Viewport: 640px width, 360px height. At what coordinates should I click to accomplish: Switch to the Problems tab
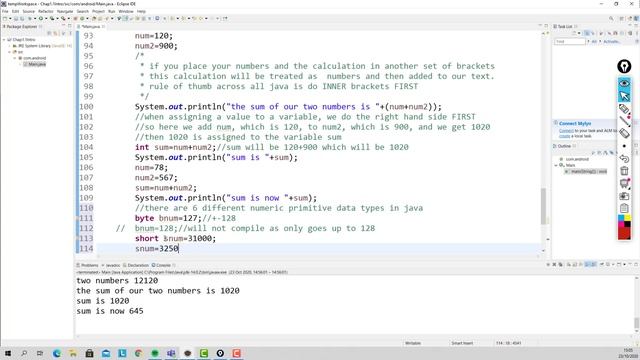[88, 265]
